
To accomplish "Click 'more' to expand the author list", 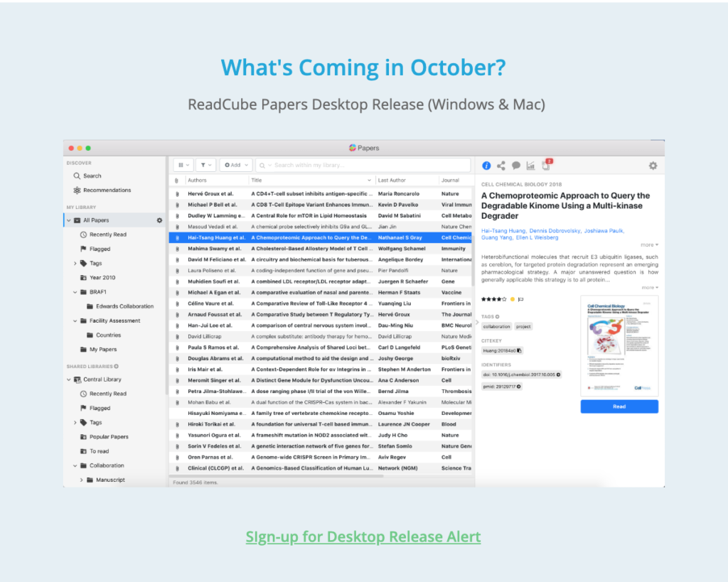I will click(648, 244).
